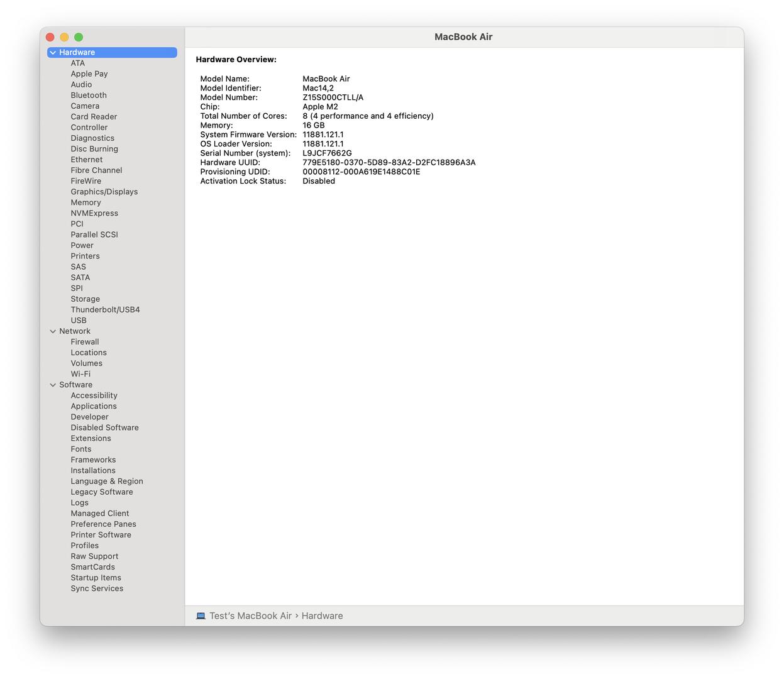
Task: Open NVMExpress entry
Action: [x=94, y=213]
